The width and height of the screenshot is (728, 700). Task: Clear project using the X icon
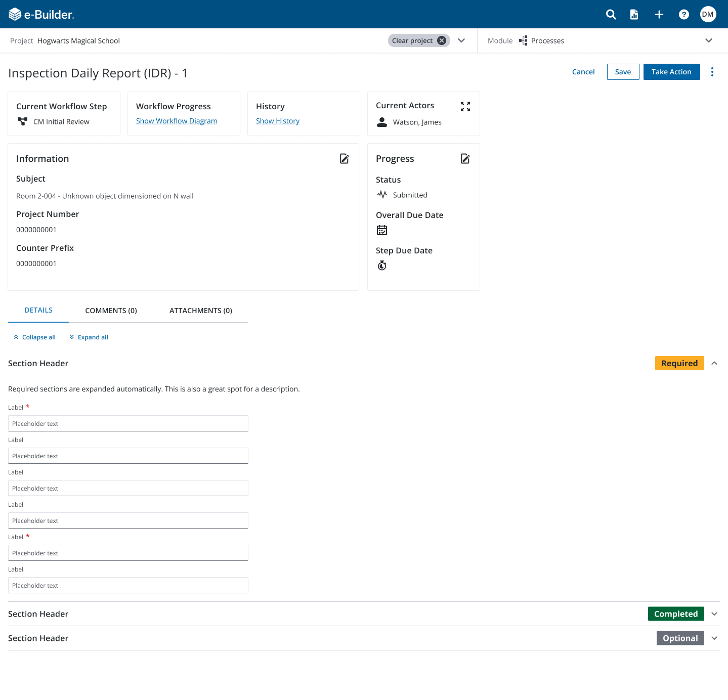[442, 40]
